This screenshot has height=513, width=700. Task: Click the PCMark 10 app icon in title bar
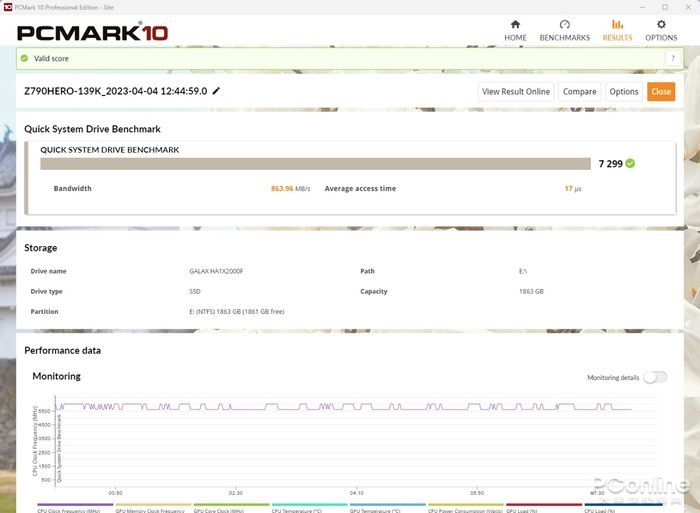8,7
